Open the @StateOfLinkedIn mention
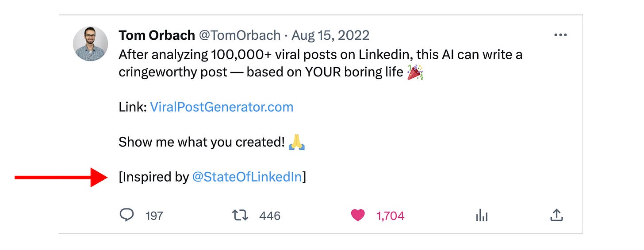644x250 pixels. coord(247,177)
